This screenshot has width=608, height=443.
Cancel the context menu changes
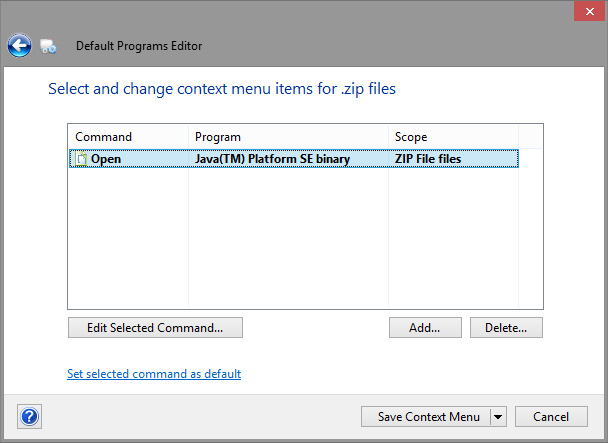[x=551, y=416]
